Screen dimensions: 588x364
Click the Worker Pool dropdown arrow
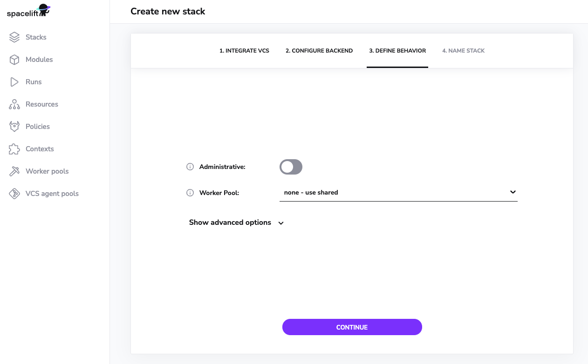point(513,192)
